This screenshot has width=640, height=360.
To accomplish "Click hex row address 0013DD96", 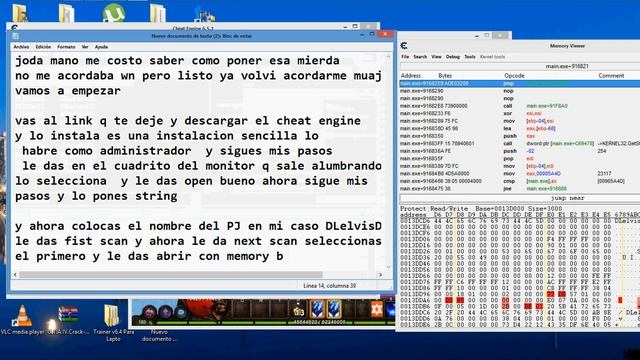I will coord(415,294).
